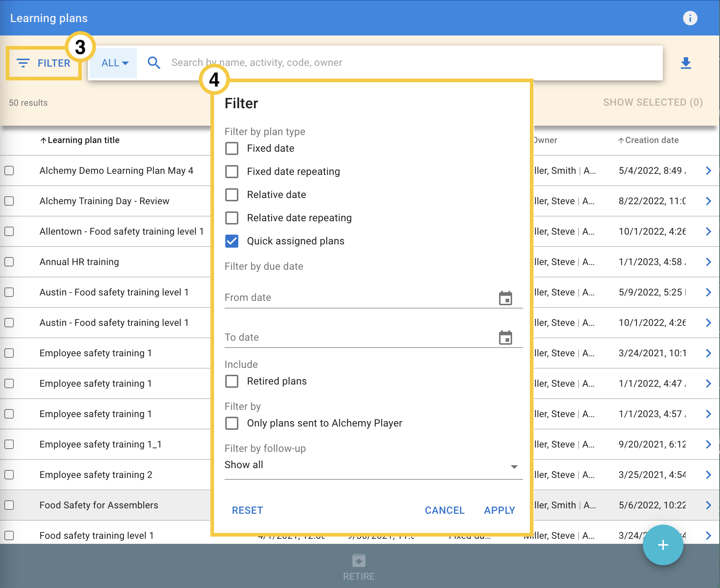Sort by Creation date column

pyautogui.click(x=648, y=140)
